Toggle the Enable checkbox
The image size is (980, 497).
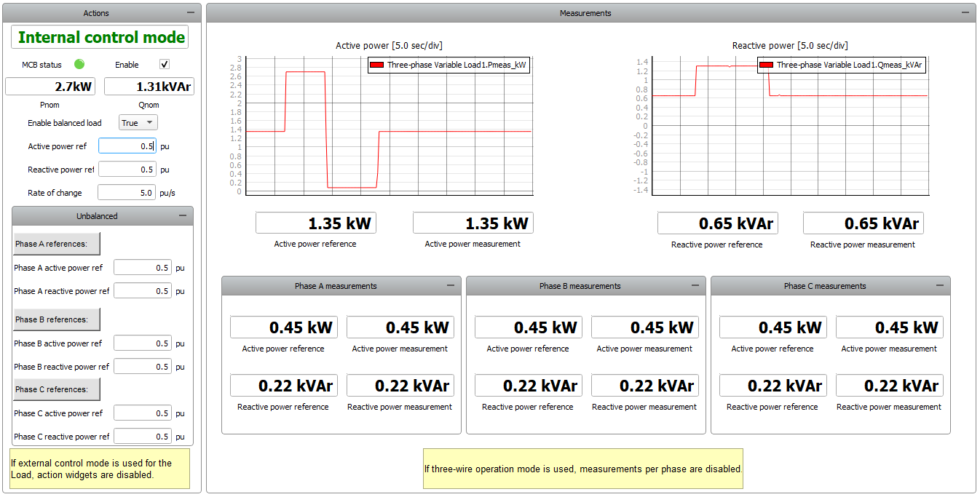tap(165, 64)
